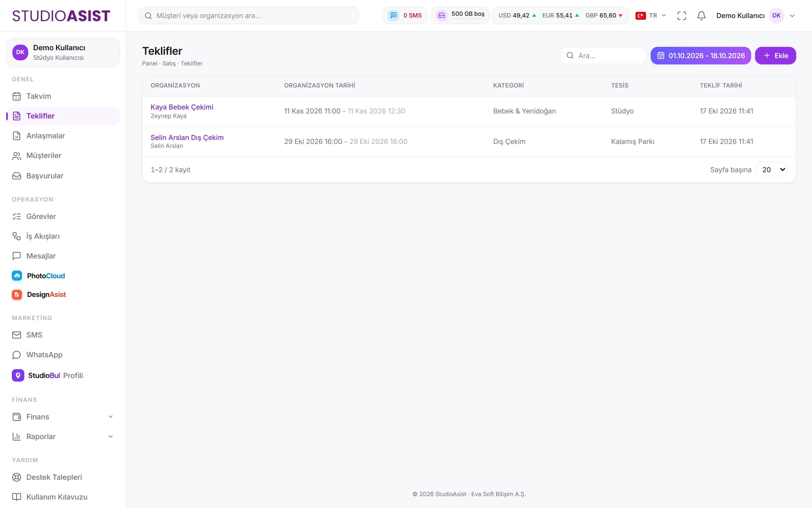Open DesignAsist app icon
The image size is (812, 508).
tap(17, 294)
